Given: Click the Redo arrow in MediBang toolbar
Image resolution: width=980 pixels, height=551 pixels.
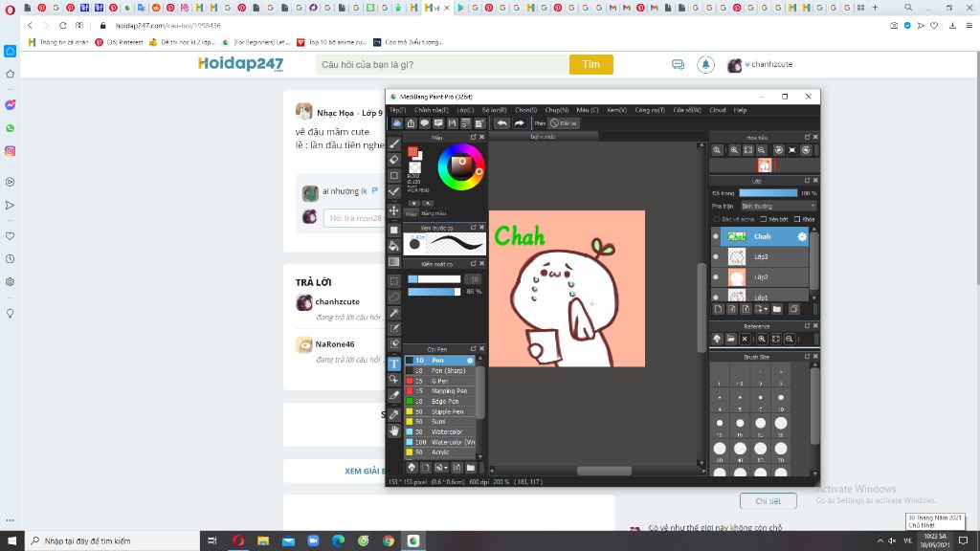Looking at the screenshot, I should 519,123.
